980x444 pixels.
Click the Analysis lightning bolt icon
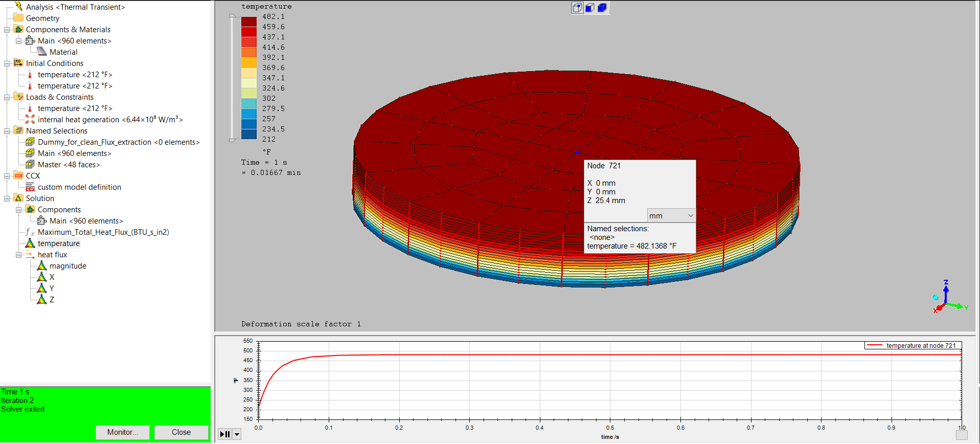pyautogui.click(x=19, y=7)
